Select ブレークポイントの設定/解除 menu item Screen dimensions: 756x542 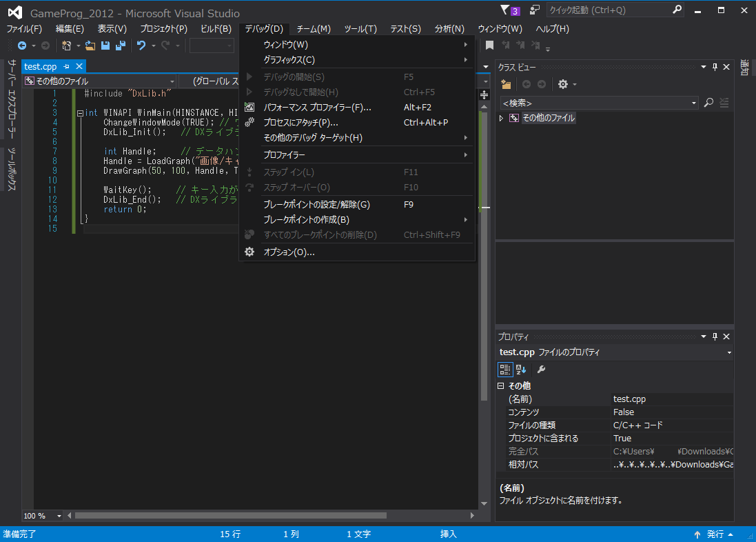(316, 205)
